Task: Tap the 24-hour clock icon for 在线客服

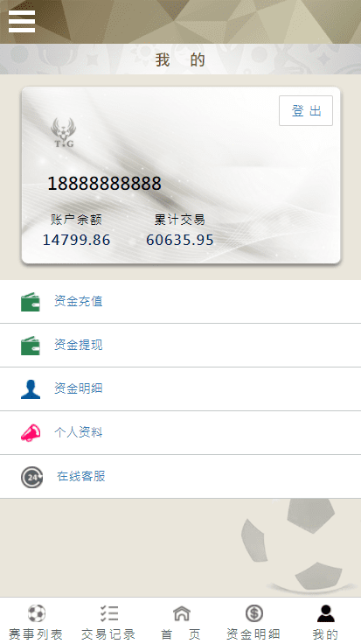Action: click(x=31, y=477)
